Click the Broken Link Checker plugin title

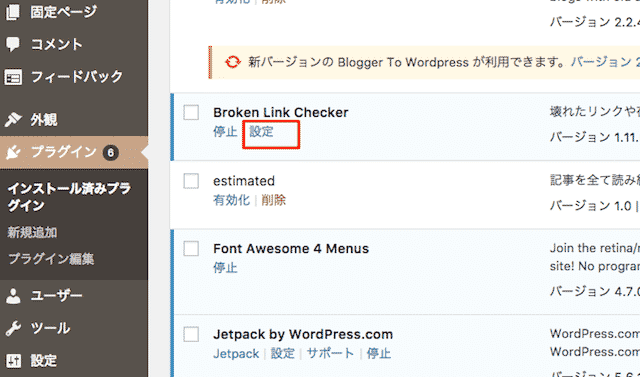pyautogui.click(x=281, y=113)
